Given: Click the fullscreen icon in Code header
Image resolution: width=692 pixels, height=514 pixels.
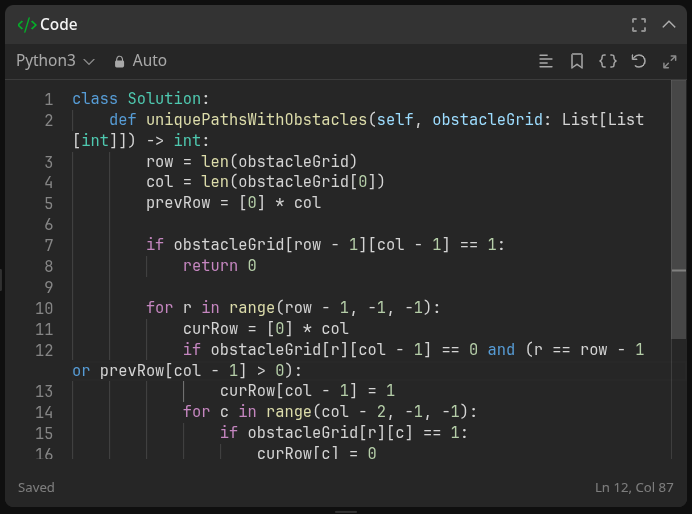Looking at the screenshot, I should (x=639, y=25).
